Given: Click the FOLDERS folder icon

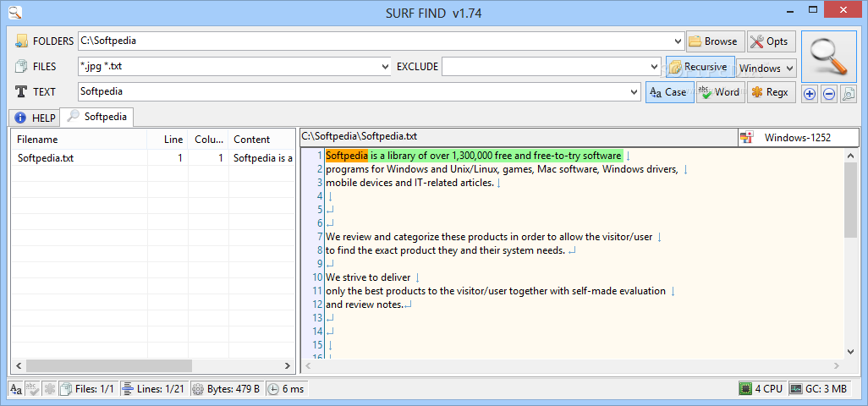Looking at the screenshot, I should tap(21, 41).
